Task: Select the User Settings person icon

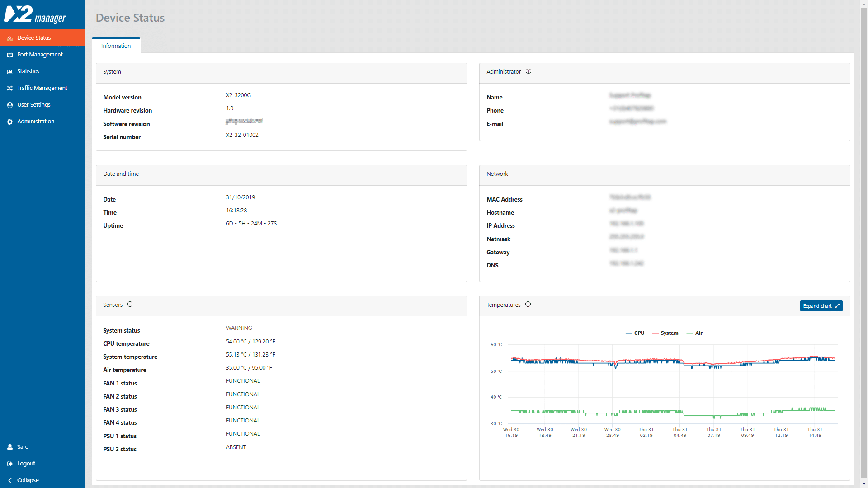Action: point(10,105)
